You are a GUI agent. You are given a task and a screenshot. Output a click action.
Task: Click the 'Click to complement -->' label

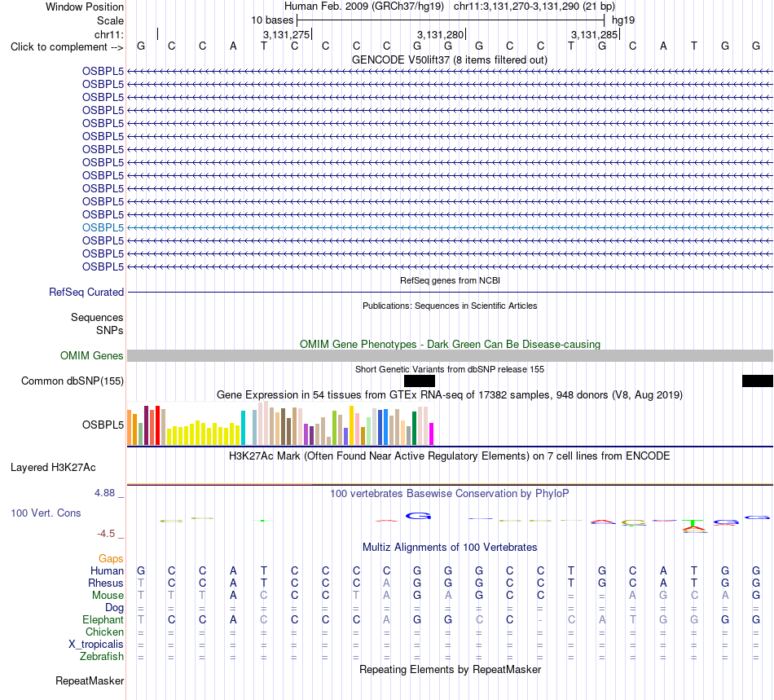tap(67, 47)
